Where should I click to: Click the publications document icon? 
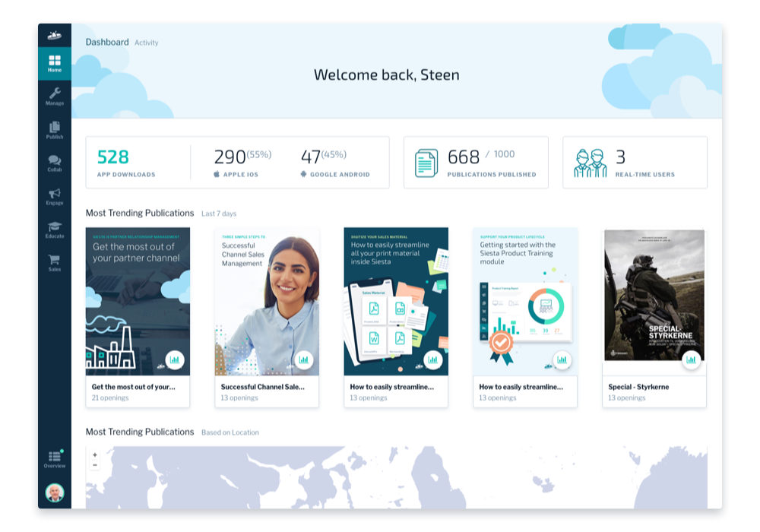(x=426, y=163)
